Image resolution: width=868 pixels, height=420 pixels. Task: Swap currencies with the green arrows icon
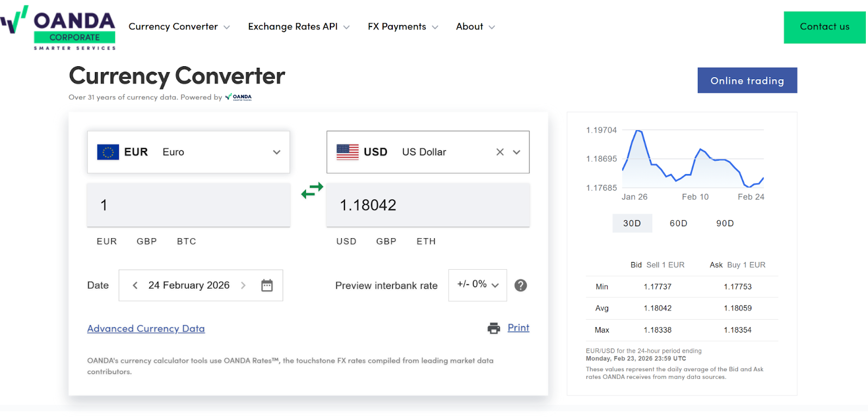[312, 190]
